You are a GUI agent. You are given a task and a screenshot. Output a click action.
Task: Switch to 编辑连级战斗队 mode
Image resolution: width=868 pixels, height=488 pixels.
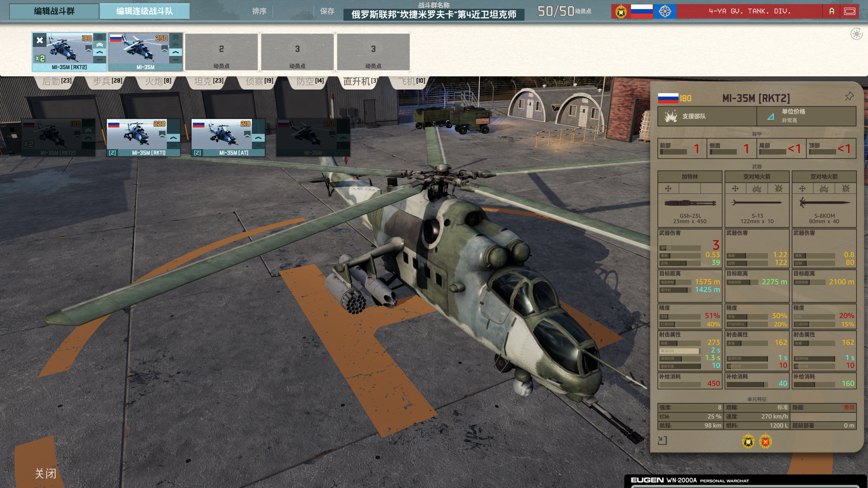(144, 11)
